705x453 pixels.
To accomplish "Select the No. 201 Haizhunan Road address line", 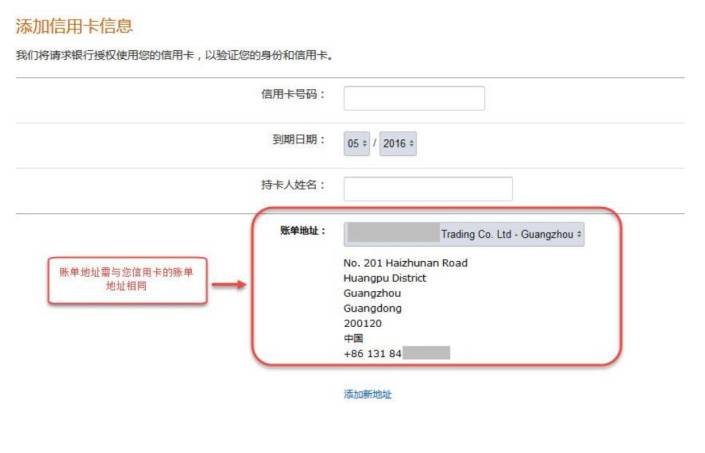I will click(406, 263).
